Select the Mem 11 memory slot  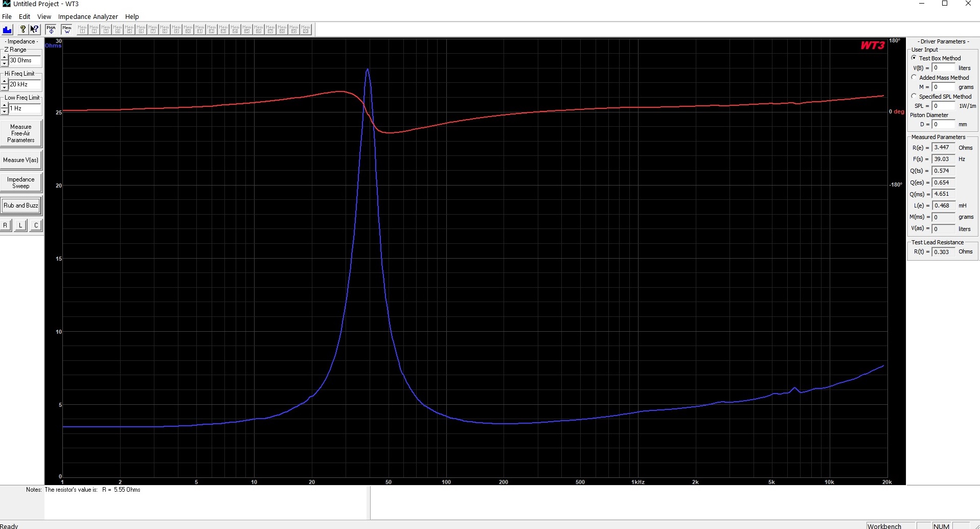200,29
